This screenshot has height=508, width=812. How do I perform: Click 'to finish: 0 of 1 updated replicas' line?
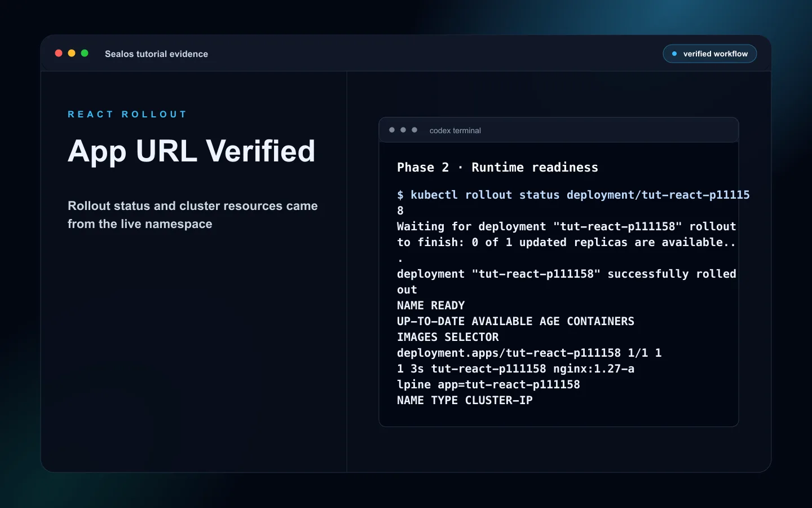pos(566,243)
